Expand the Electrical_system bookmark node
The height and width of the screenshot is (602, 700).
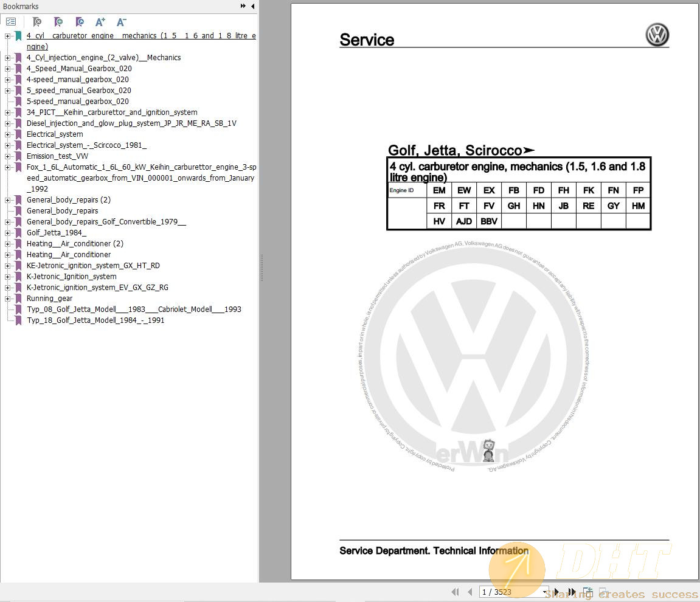[7, 134]
